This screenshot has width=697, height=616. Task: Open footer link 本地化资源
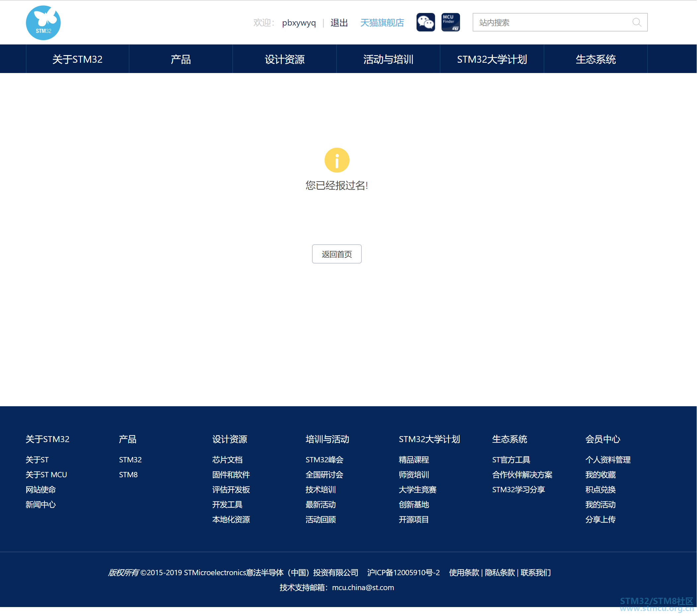(x=231, y=519)
